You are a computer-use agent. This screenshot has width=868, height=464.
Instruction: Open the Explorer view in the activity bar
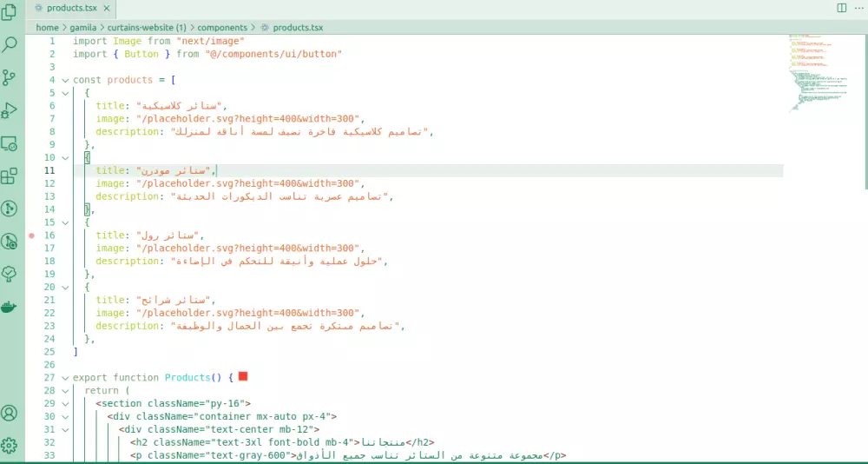9,12
